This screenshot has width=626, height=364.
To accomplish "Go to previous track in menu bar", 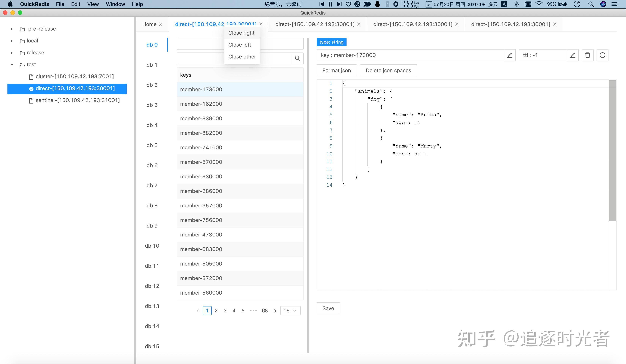I will (x=321, y=4).
